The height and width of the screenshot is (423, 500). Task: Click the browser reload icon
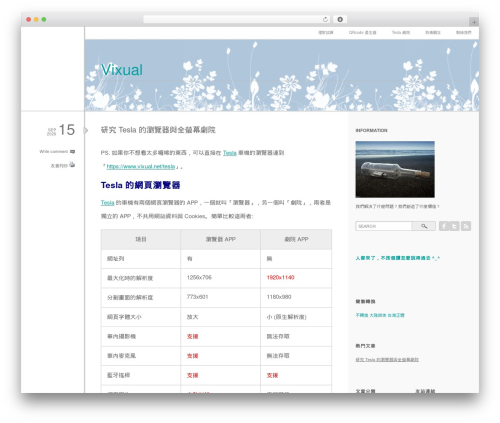pos(325,20)
